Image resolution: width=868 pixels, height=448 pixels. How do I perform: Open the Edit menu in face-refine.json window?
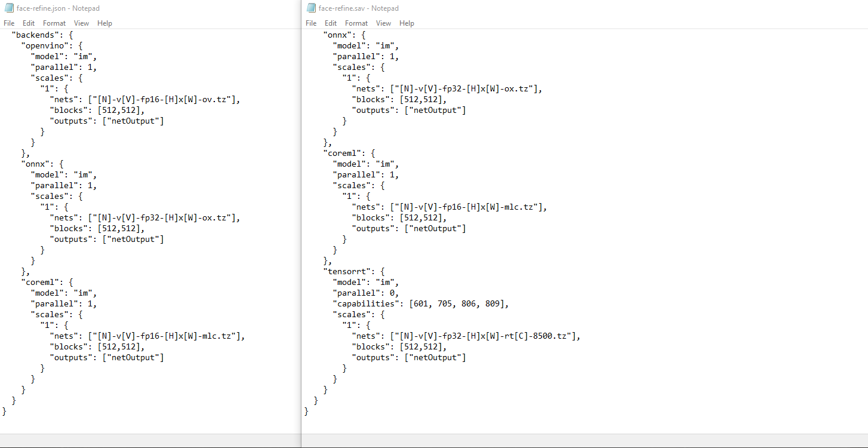(29, 23)
